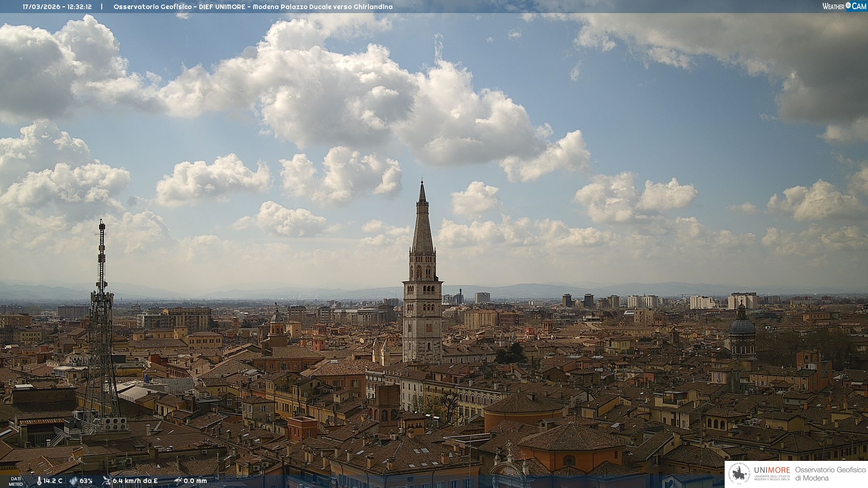Viewport: 868px width, 488px height.
Task: Click the 14.2 C temperature reading
Action: tap(53, 481)
